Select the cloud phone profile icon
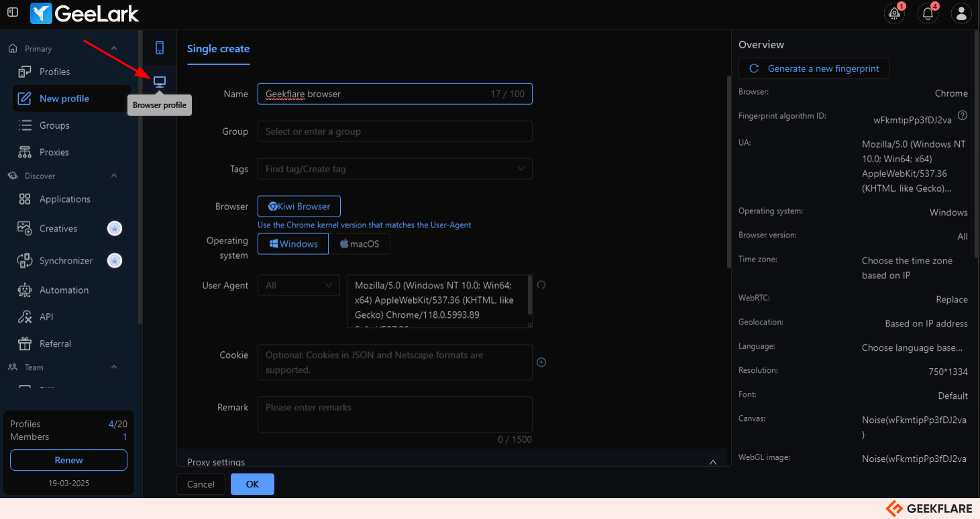This screenshot has height=519, width=980. [160, 48]
